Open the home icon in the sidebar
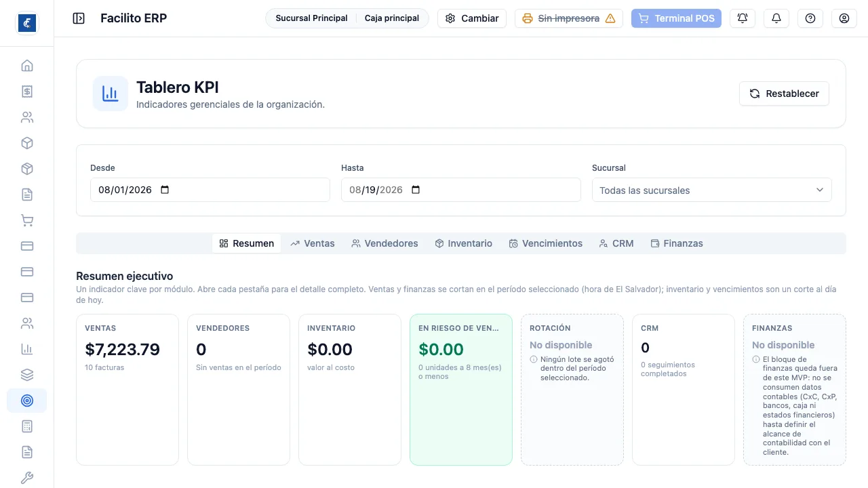 [x=27, y=66]
